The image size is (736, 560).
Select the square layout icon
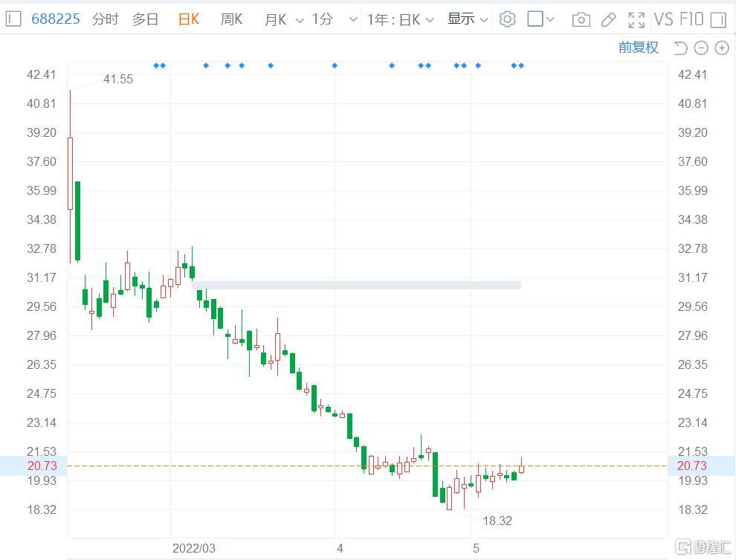[535, 19]
